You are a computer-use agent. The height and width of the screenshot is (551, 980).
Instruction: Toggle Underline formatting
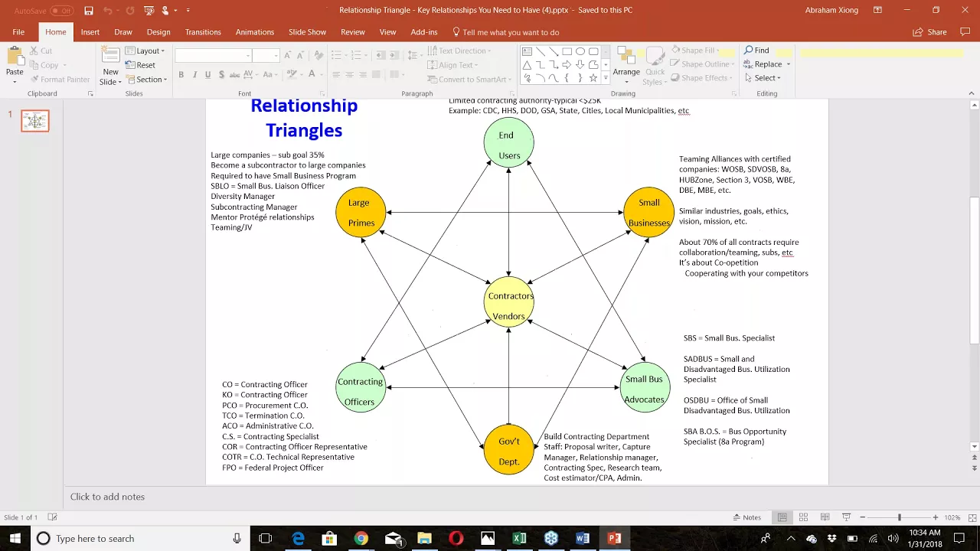click(x=207, y=75)
